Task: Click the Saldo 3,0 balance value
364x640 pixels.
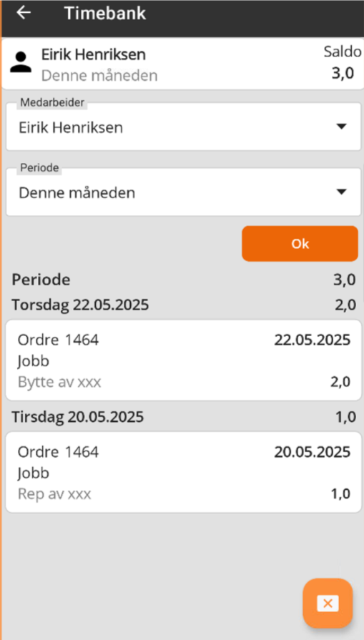Action: coord(343,74)
